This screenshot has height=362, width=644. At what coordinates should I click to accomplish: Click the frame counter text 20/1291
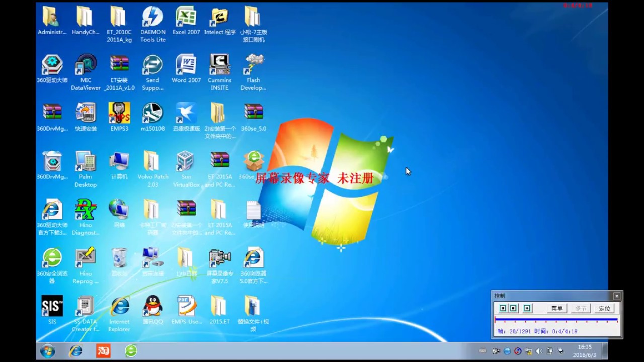(520, 331)
